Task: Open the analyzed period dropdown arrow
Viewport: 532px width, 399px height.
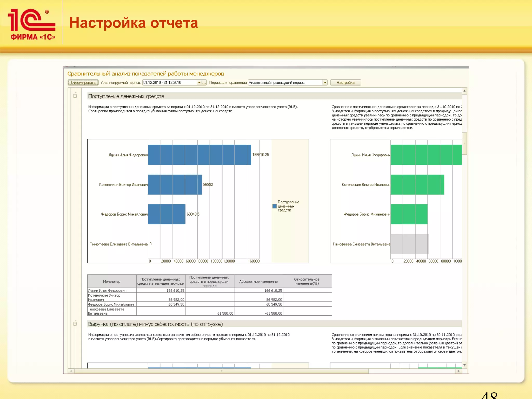Action: click(x=199, y=83)
